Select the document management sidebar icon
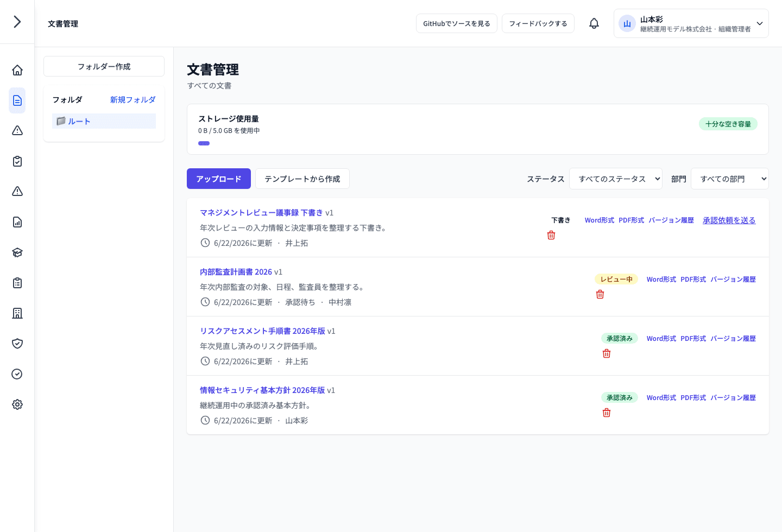Viewport: 782px width, 532px height. click(x=17, y=100)
